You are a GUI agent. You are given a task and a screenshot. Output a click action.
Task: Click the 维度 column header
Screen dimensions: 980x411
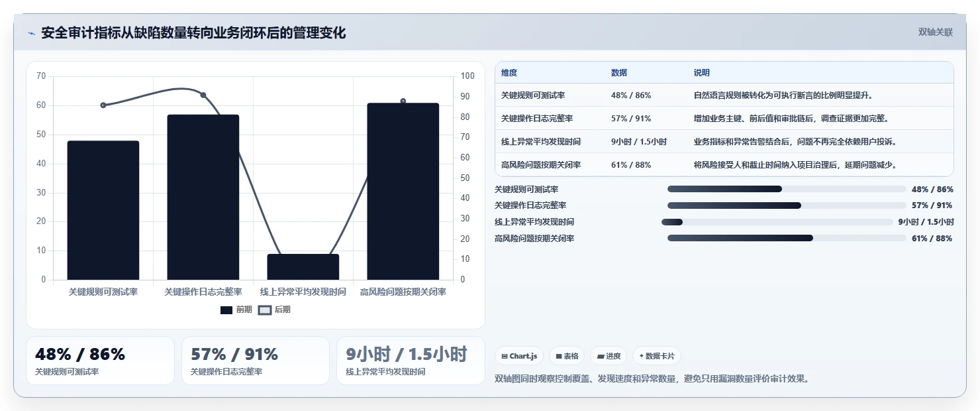[509, 72]
